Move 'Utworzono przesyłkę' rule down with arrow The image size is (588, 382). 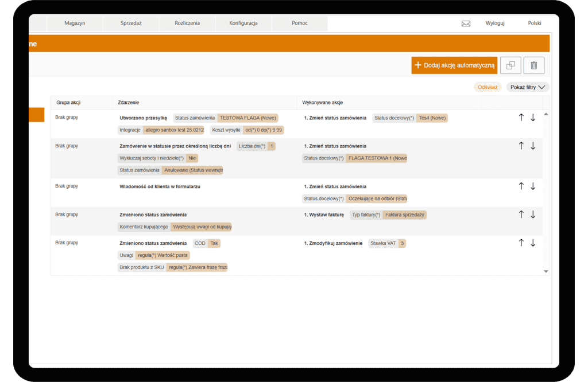[x=533, y=118]
